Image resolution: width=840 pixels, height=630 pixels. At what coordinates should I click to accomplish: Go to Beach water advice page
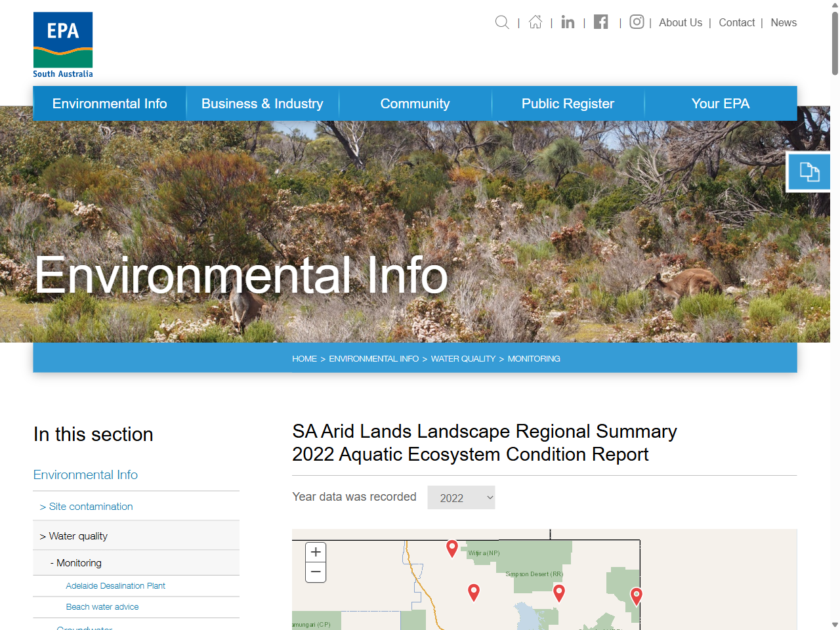[x=102, y=607]
